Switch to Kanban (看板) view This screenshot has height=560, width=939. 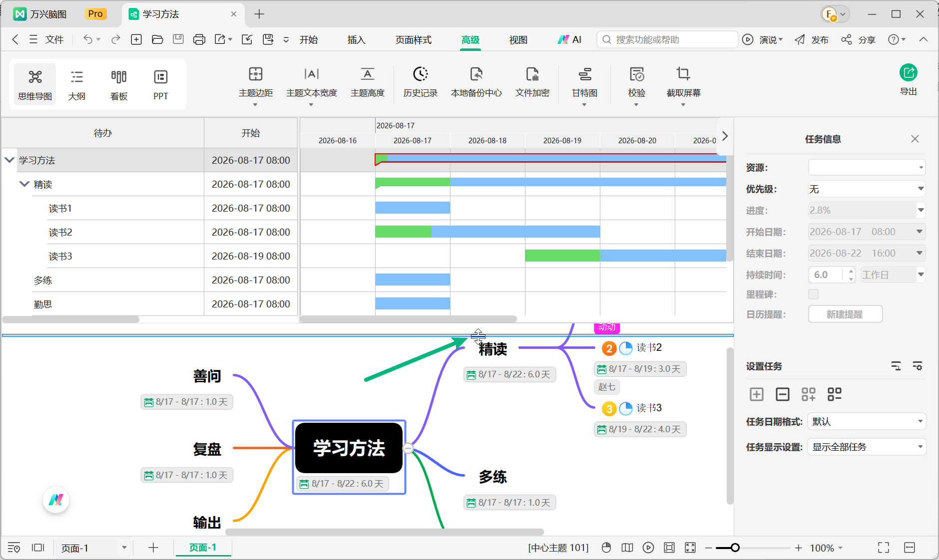[119, 84]
